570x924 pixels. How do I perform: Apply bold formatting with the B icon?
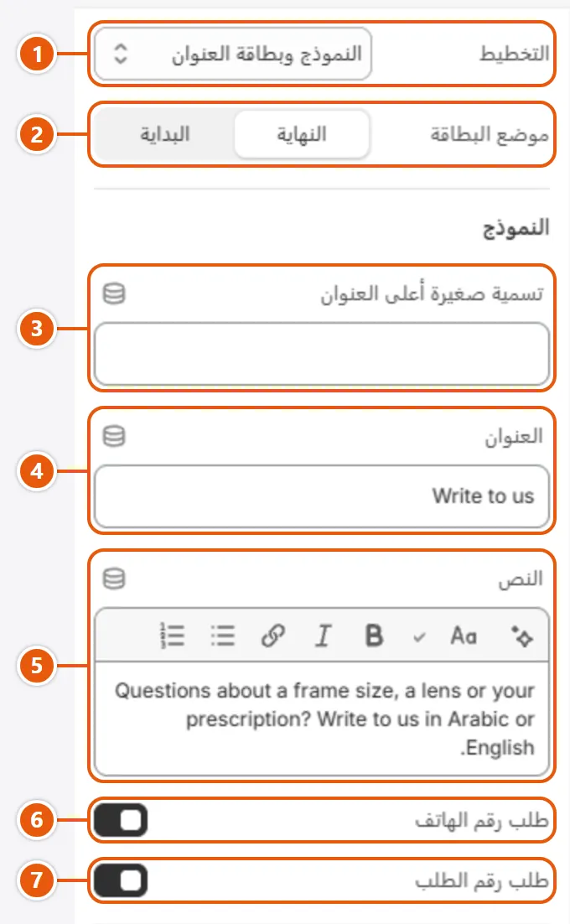(374, 636)
